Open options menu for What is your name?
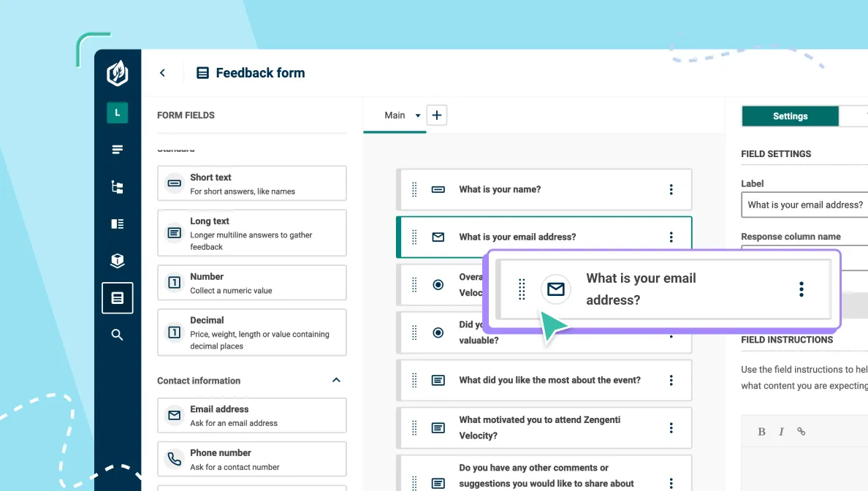This screenshot has height=491, width=868. click(671, 189)
